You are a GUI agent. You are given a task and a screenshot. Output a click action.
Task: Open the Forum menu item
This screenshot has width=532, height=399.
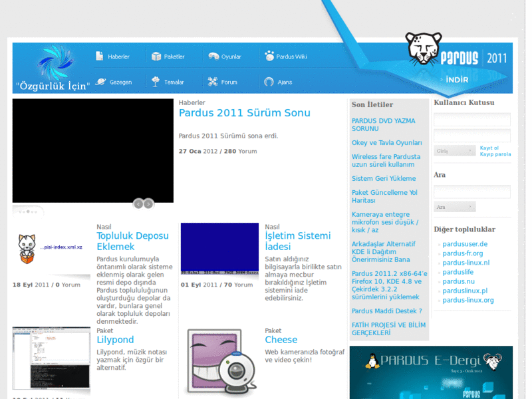229,82
